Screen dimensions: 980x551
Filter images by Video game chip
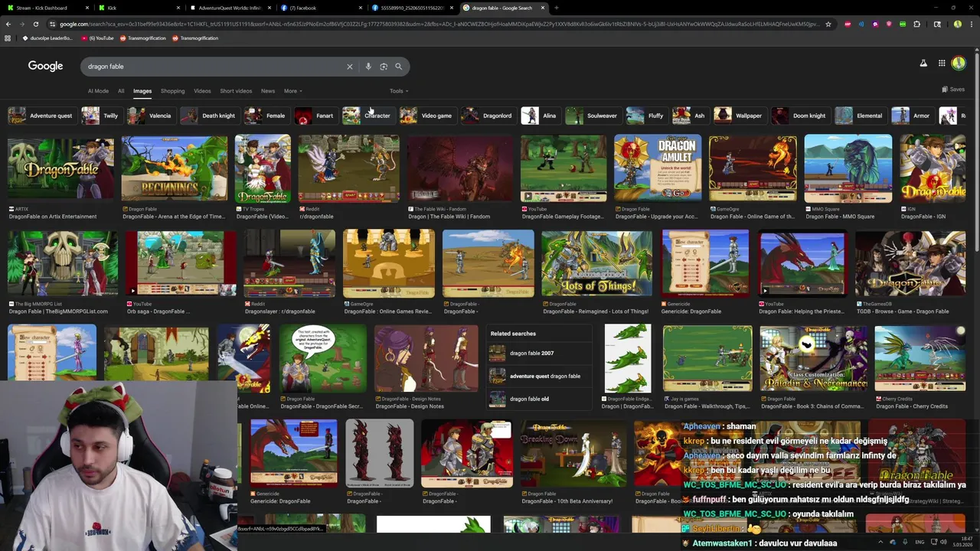click(x=426, y=116)
